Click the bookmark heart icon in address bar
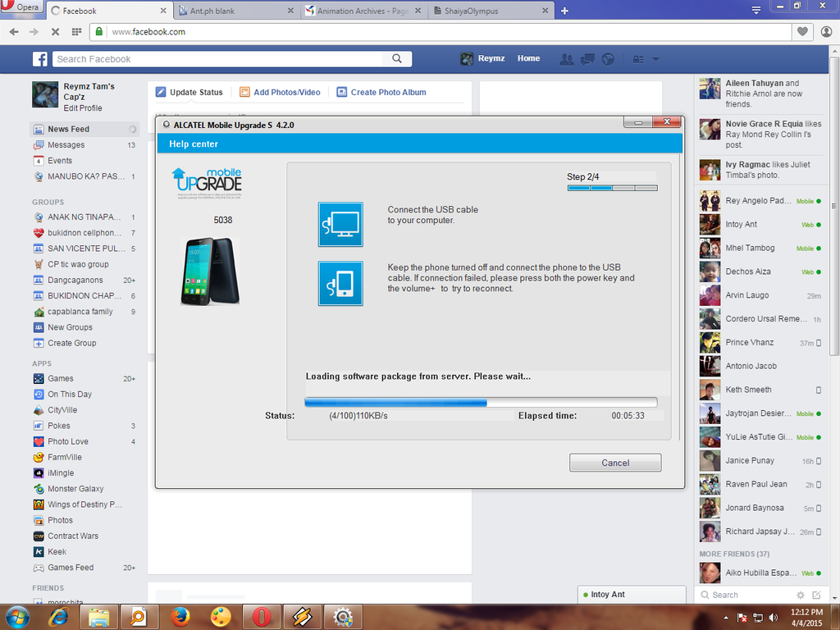The width and height of the screenshot is (840, 630). point(802,32)
